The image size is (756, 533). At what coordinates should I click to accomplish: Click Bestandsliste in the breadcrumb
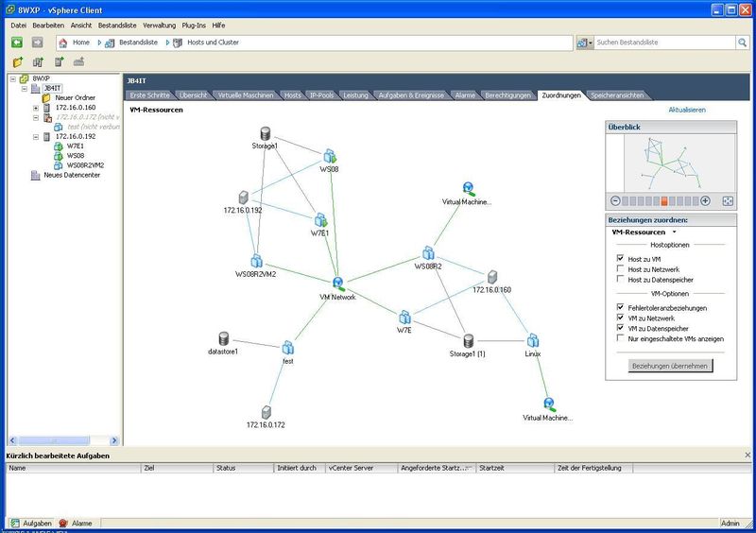click(138, 43)
